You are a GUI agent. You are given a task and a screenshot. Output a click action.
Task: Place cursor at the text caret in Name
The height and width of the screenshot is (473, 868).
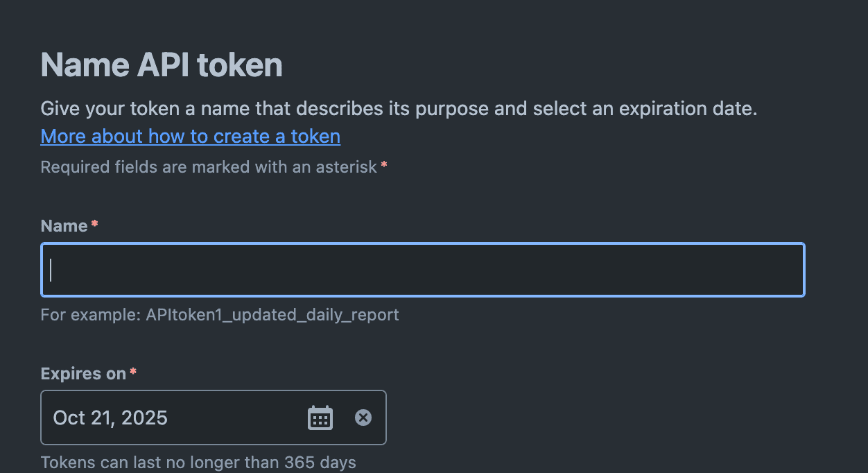51,270
